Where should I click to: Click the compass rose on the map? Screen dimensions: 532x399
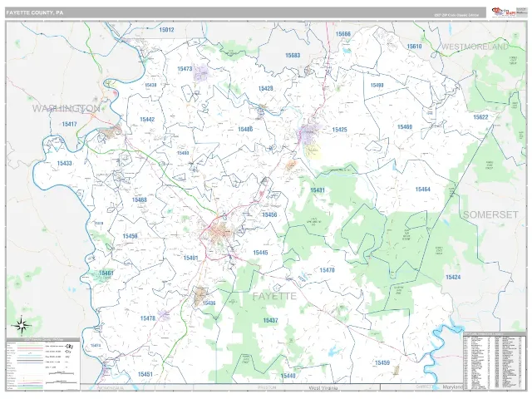pos(22,326)
